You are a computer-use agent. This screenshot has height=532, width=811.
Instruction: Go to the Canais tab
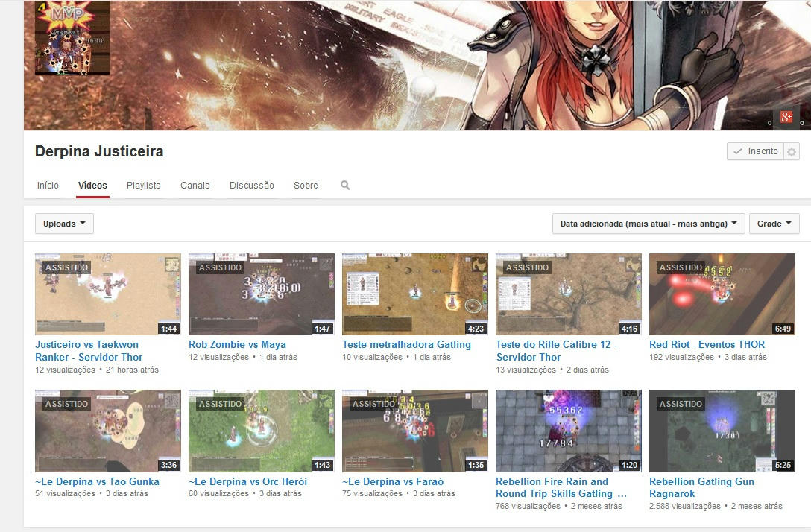(195, 185)
